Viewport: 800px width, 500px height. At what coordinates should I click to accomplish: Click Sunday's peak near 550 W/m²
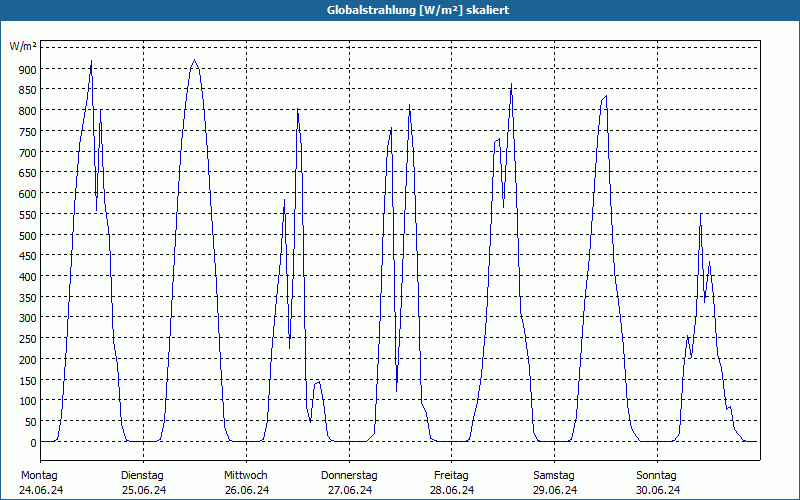701,215
